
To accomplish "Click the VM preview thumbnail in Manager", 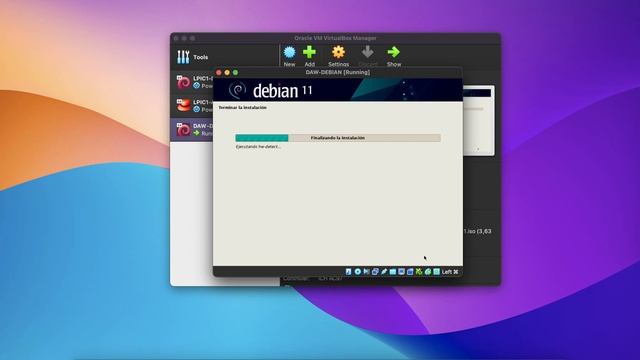I will point(478,120).
